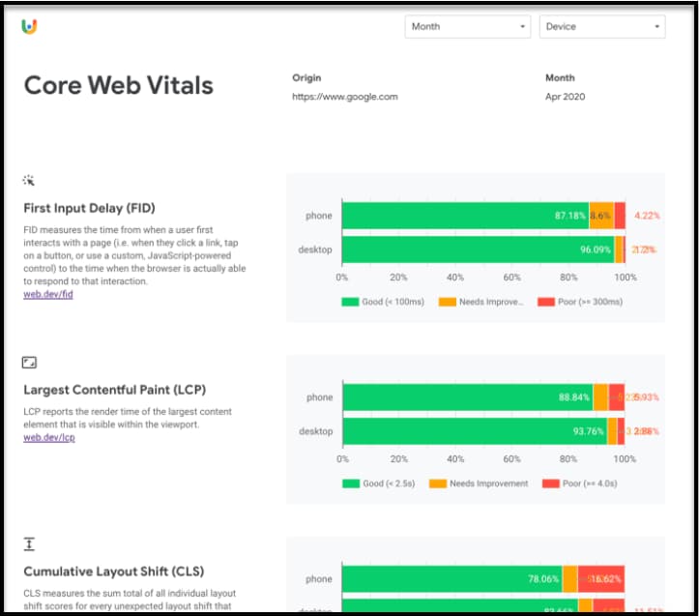The image size is (699, 616).
Task: Click the Core Web Vitals title
Action: [x=119, y=85]
